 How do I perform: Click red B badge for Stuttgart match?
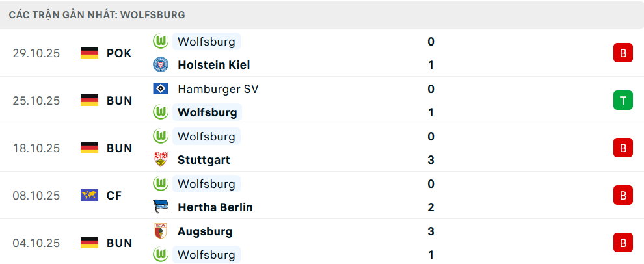tap(623, 148)
